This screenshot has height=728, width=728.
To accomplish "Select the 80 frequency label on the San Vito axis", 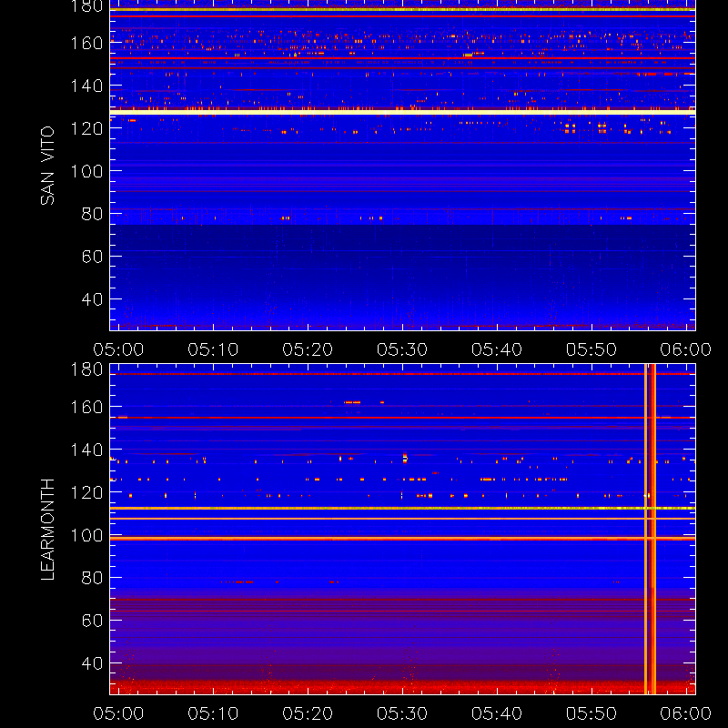I will tap(92, 214).
